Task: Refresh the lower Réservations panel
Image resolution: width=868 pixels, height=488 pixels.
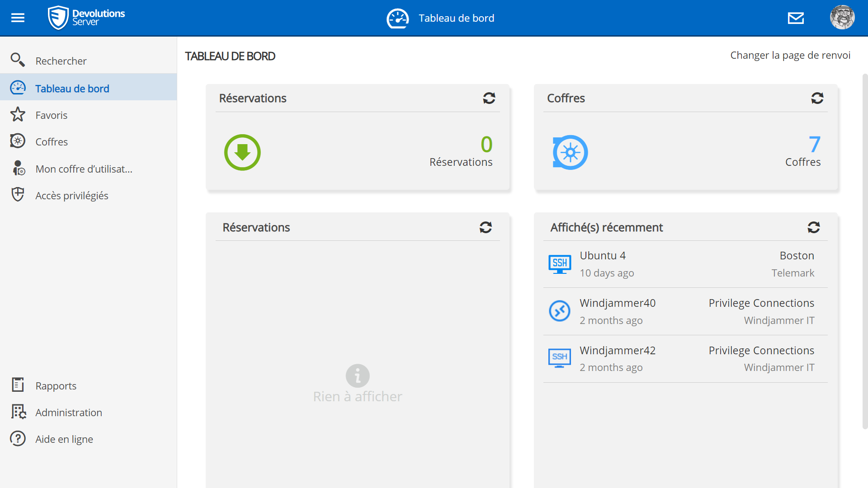Action: tap(486, 227)
